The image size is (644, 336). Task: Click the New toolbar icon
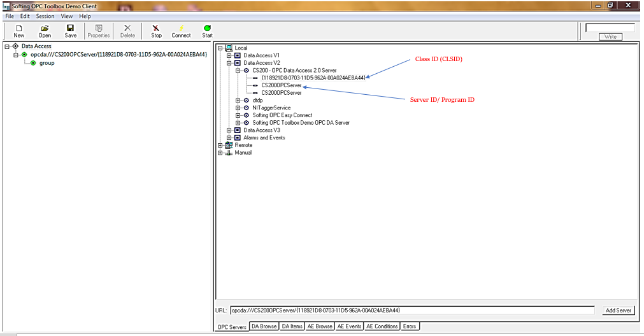click(19, 28)
